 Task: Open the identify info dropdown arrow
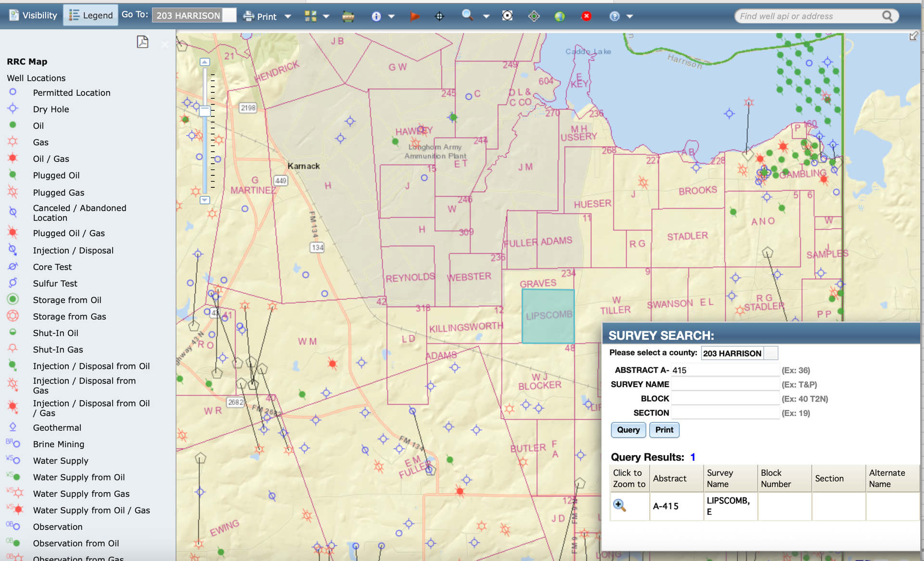[391, 16]
